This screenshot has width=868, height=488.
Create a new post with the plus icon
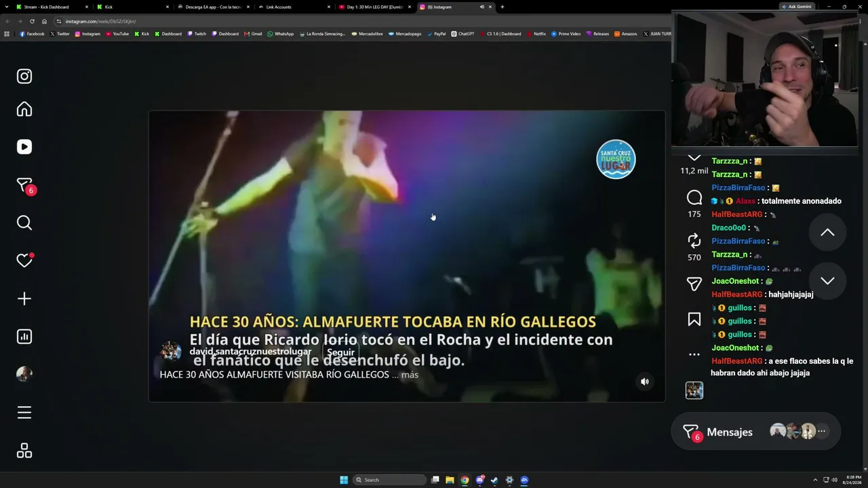point(24,299)
